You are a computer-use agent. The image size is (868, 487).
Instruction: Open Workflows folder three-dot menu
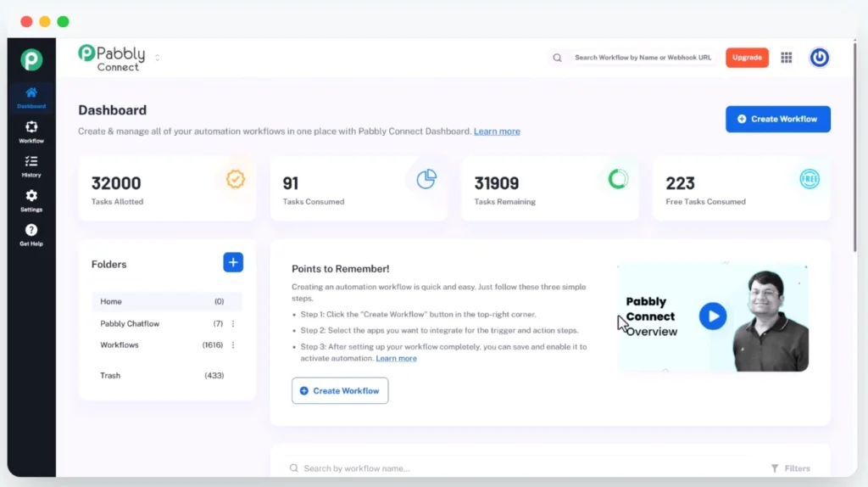coord(233,344)
